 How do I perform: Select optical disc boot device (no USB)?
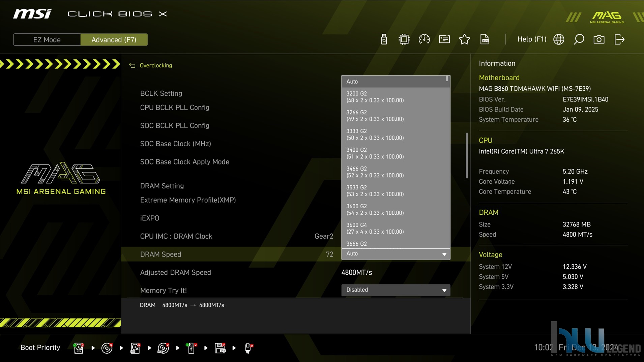pyautogui.click(x=107, y=348)
